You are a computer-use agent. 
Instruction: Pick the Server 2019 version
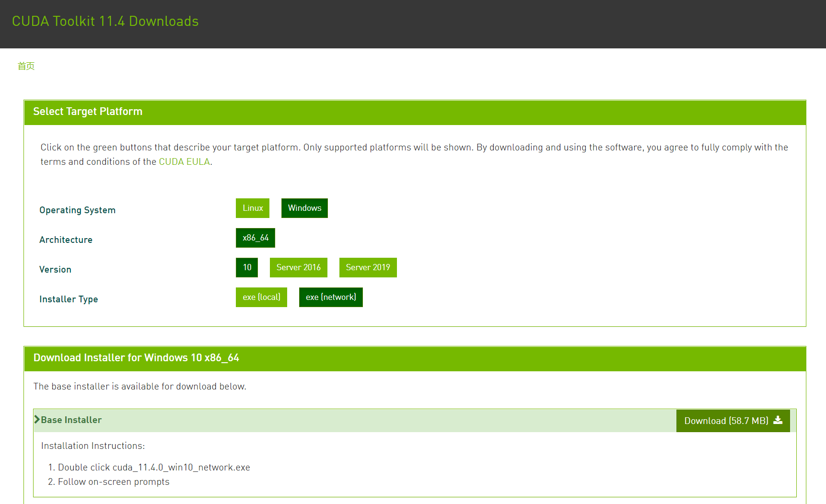pyautogui.click(x=368, y=267)
